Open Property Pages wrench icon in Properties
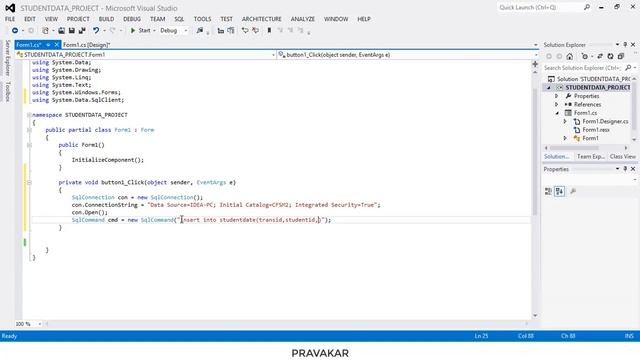 (x=573, y=191)
